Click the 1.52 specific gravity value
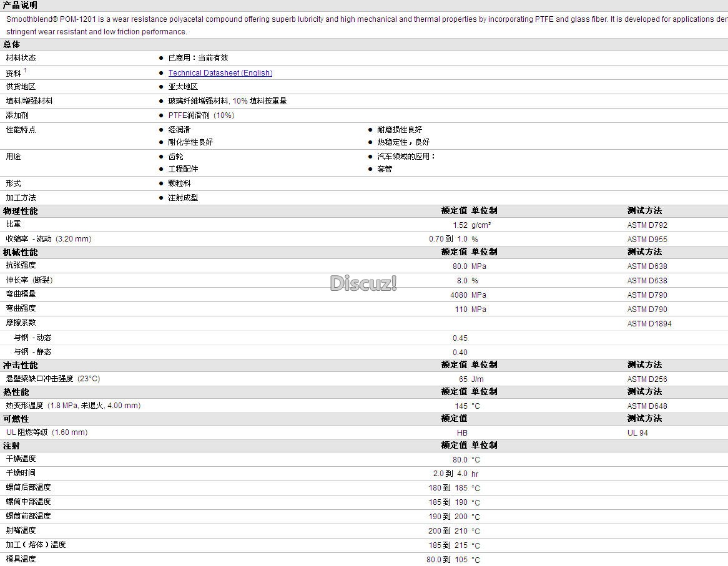 pyautogui.click(x=460, y=225)
